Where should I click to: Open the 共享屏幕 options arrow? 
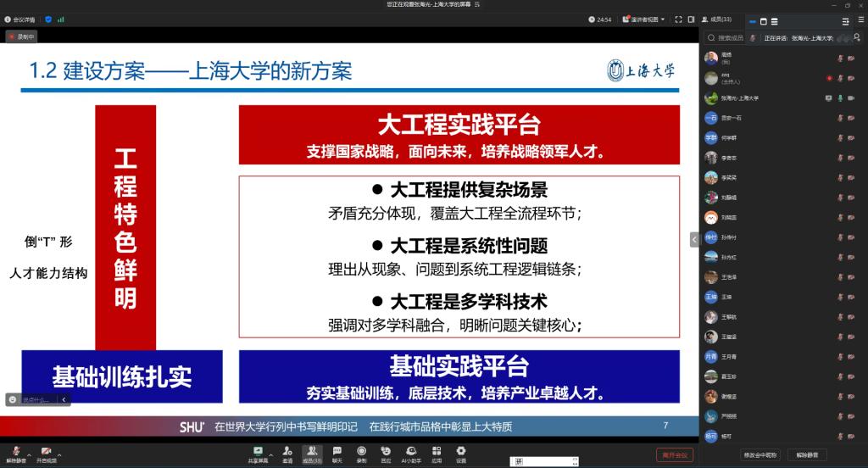coord(271,455)
